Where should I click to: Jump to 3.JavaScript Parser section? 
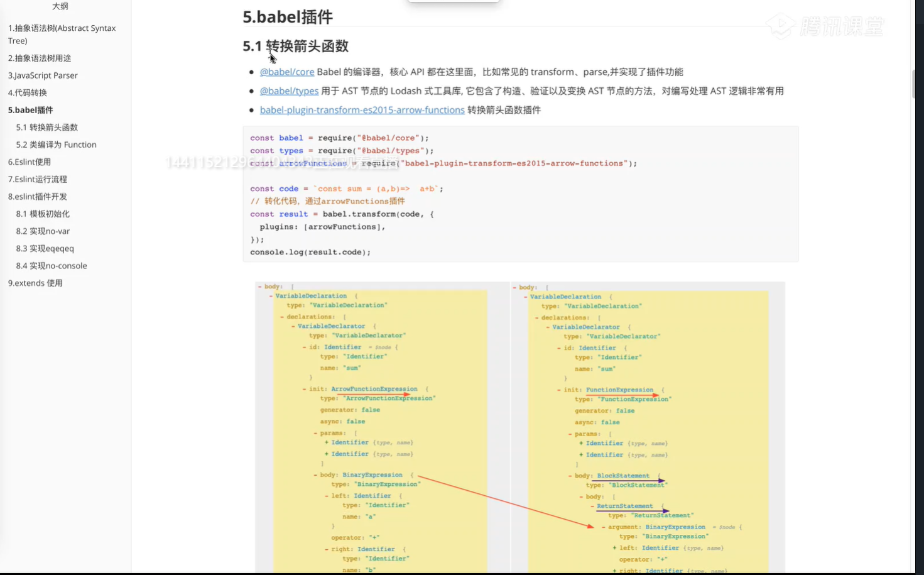pyautogui.click(x=43, y=75)
